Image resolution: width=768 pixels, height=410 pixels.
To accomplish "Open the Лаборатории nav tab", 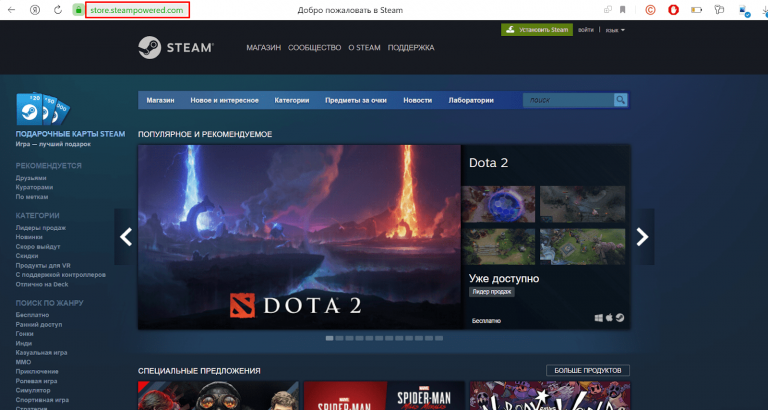I will 471,100.
